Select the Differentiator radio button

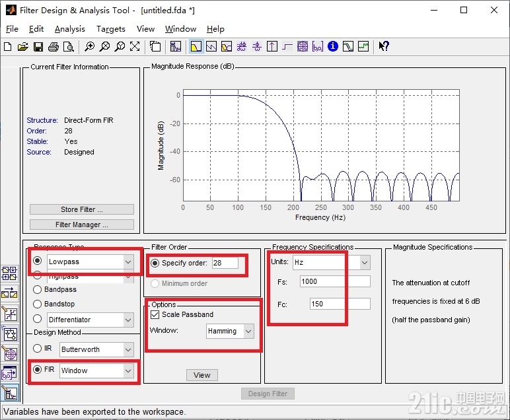pyautogui.click(x=38, y=318)
